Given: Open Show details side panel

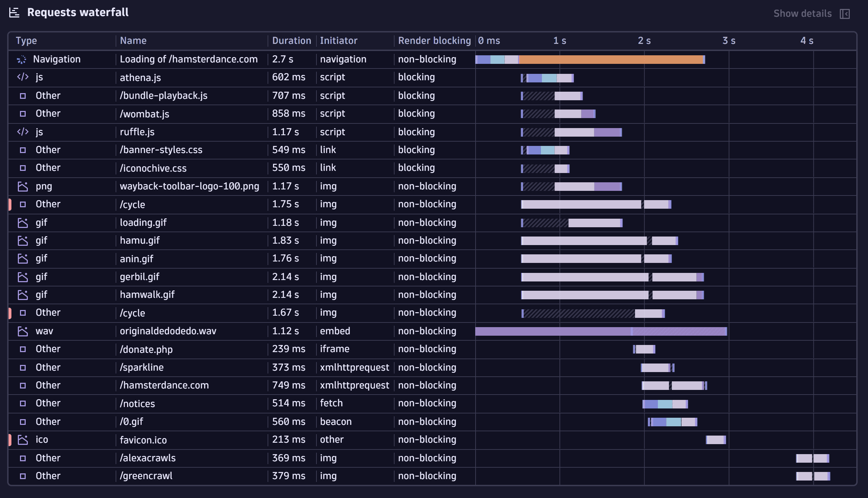Looking at the screenshot, I should (x=802, y=14).
